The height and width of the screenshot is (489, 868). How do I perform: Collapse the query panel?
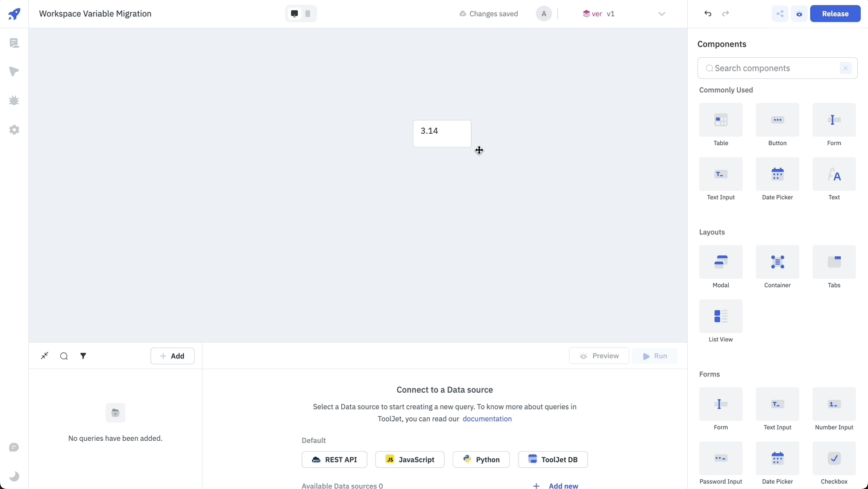tap(45, 356)
